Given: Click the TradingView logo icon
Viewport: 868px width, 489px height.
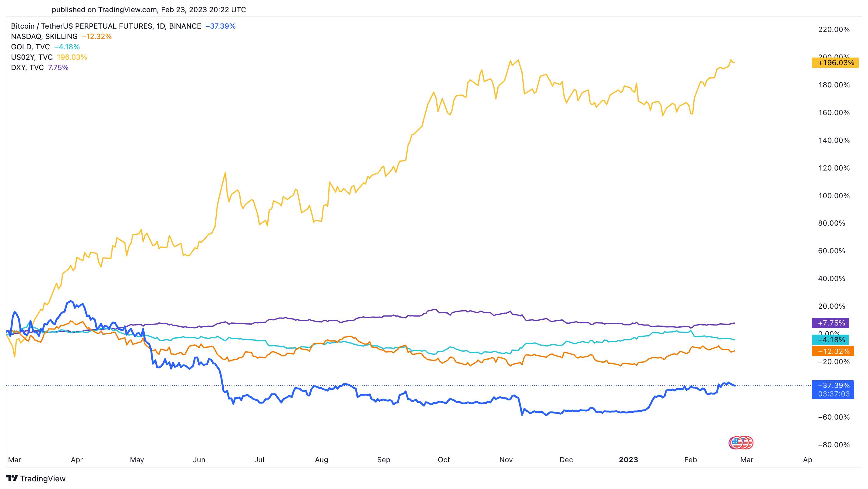Looking at the screenshot, I should click(12, 478).
